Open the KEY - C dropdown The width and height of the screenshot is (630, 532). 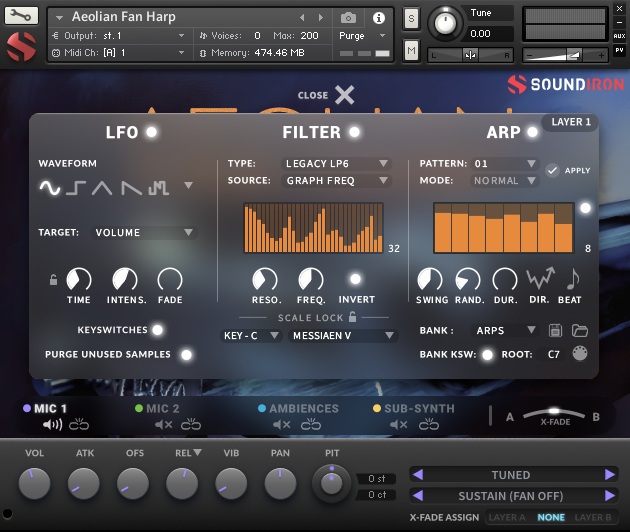pyautogui.click(x=251, y=336)
